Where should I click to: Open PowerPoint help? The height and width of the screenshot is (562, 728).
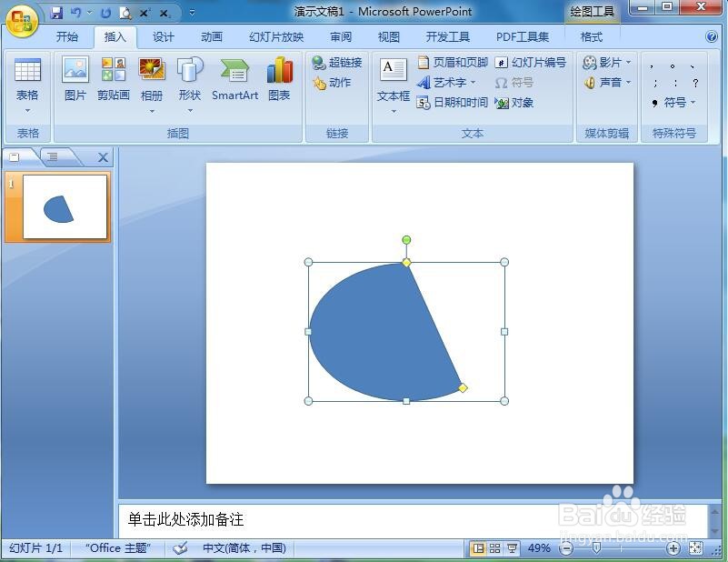712,36
